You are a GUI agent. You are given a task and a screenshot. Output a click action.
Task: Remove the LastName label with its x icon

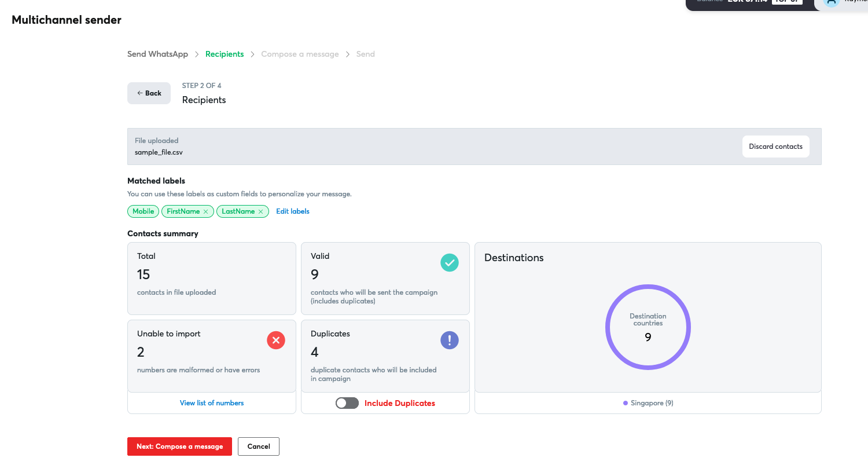[x=260, y=212]
